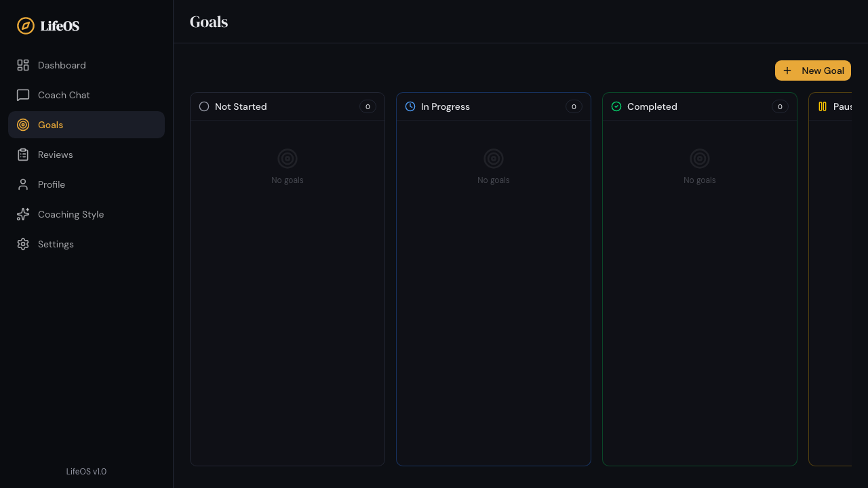Open Coaching Style page

point(86,214)
